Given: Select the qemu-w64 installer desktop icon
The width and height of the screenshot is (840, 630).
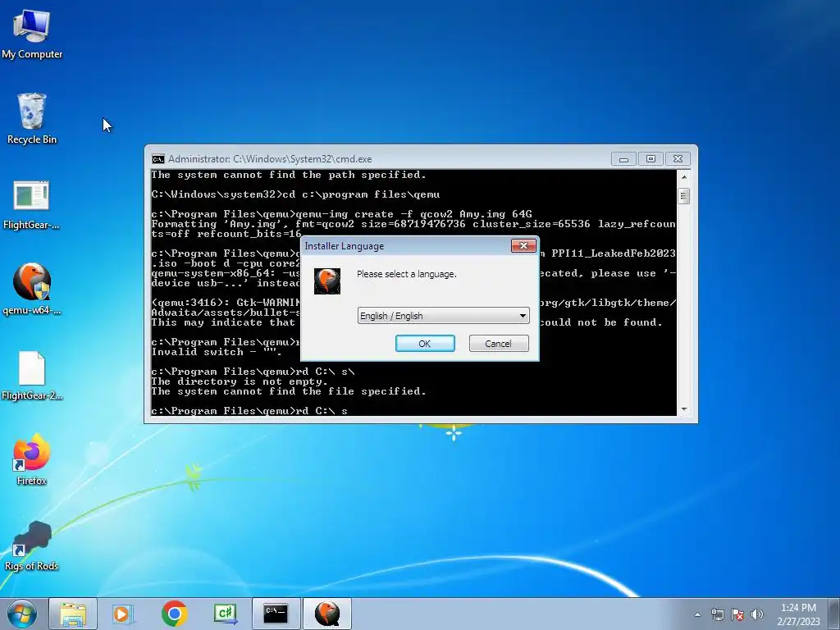Looking at the screenshot, I should click(x=32, y=290).
